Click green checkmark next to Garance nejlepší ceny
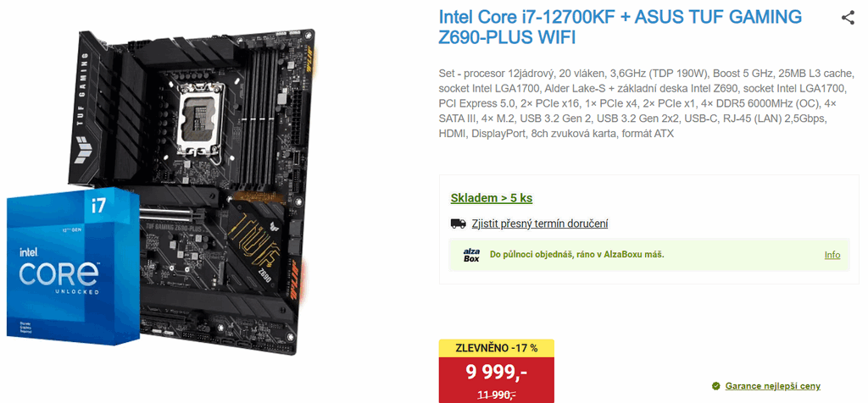Screen dimensions: 868x403 click(x=715, y=386)
